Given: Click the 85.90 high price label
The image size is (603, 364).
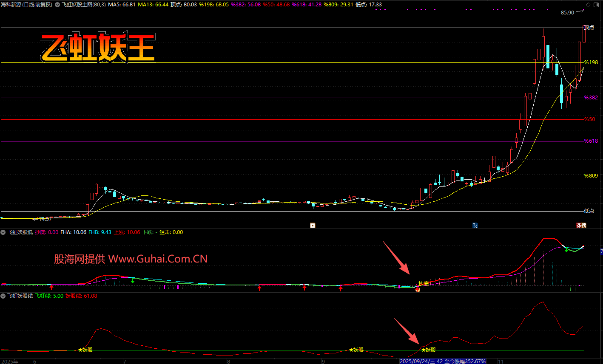Looking at the screenshot, I should click(x=567, y=13).
